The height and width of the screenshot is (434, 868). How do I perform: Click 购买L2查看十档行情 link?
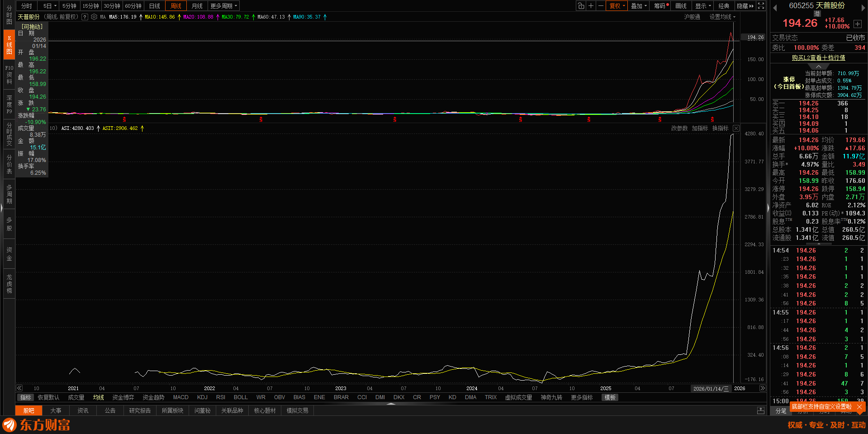[818, 57]
